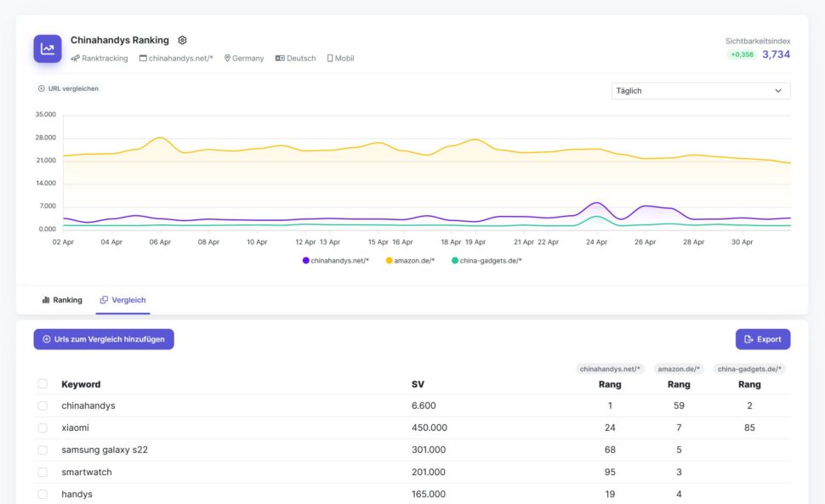Check the handys keyword row
This screenshot has width=825, height=504.
[x=43, y=494]
